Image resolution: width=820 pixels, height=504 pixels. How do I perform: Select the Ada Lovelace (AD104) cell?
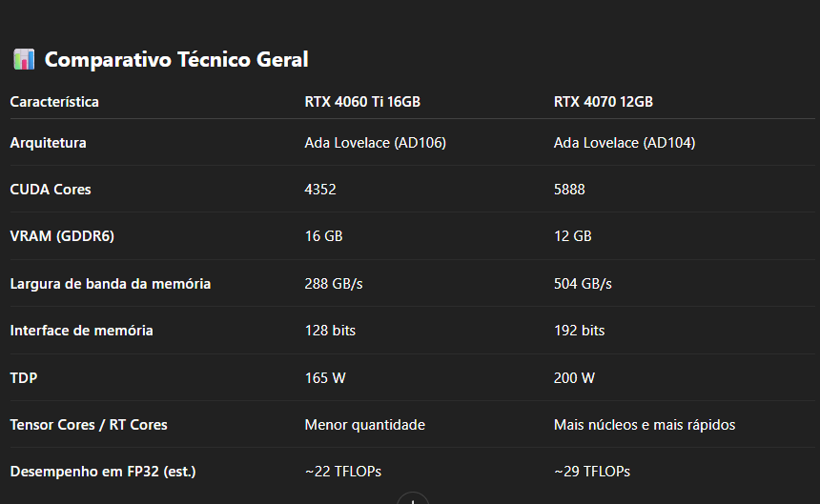[x=625, y=143]
